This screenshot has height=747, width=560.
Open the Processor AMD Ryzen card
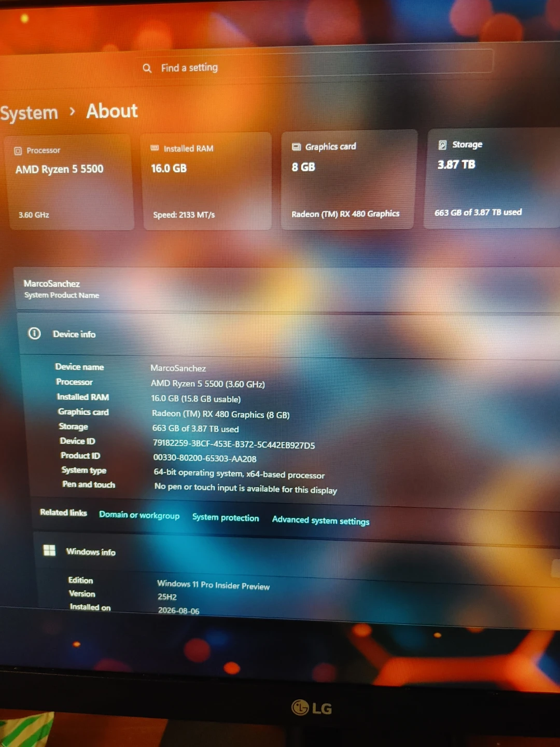[x=71, y=182]
